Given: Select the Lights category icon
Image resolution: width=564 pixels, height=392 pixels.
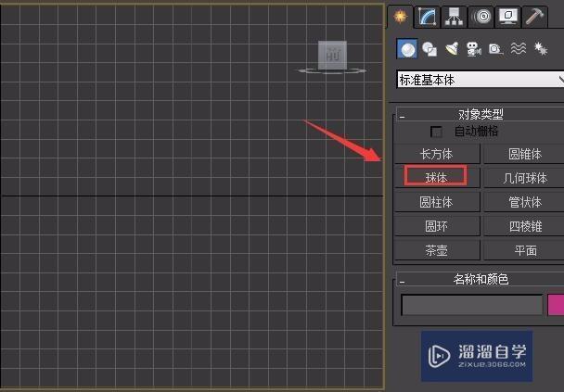Looking at the screenshot, I should click(x=452, y=48).
